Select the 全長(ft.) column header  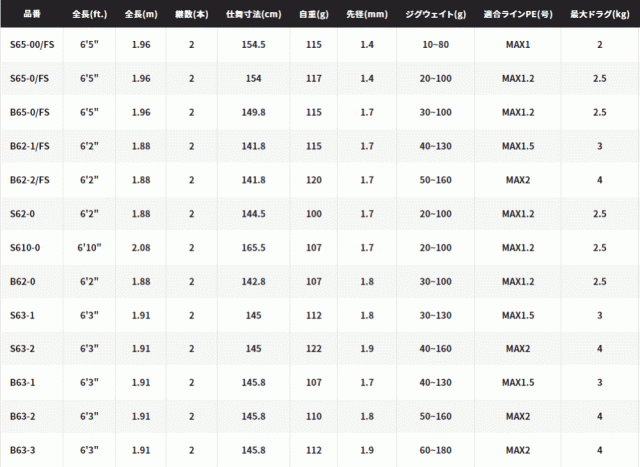tap(88, 18)
